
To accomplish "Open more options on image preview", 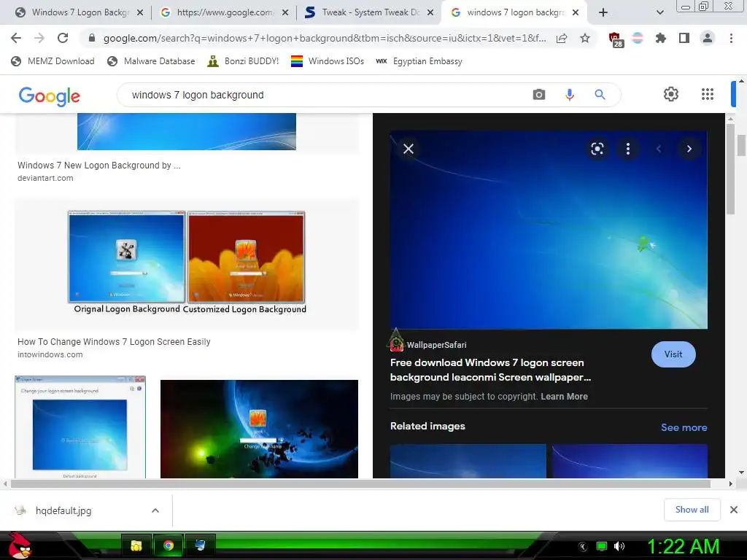I will tap(628, 149).
